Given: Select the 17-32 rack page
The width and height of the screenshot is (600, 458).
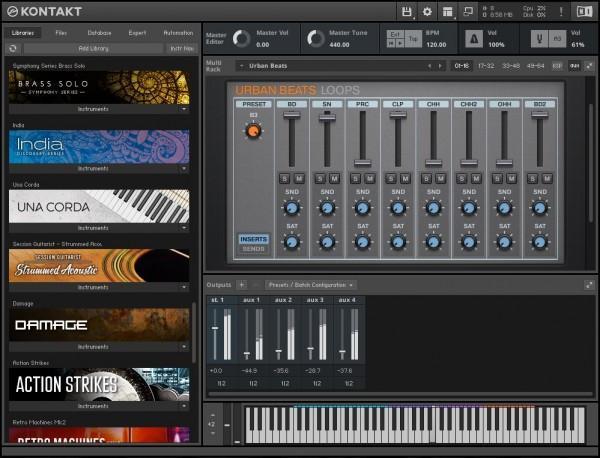Looking at the screenshot, I should click(x=486, y=66).
